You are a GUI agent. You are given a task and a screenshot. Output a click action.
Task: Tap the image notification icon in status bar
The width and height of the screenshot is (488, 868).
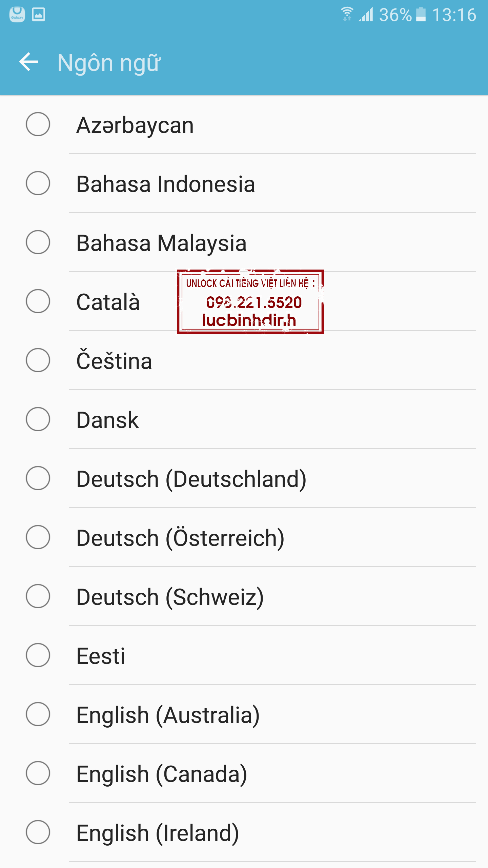coord(38,15)
